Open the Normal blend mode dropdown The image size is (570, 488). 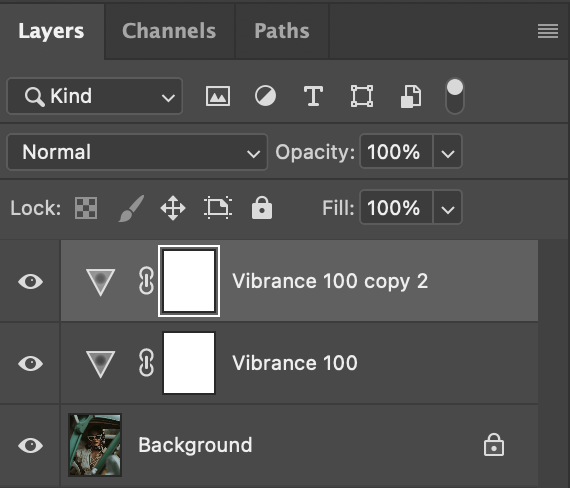coord(137,152)
